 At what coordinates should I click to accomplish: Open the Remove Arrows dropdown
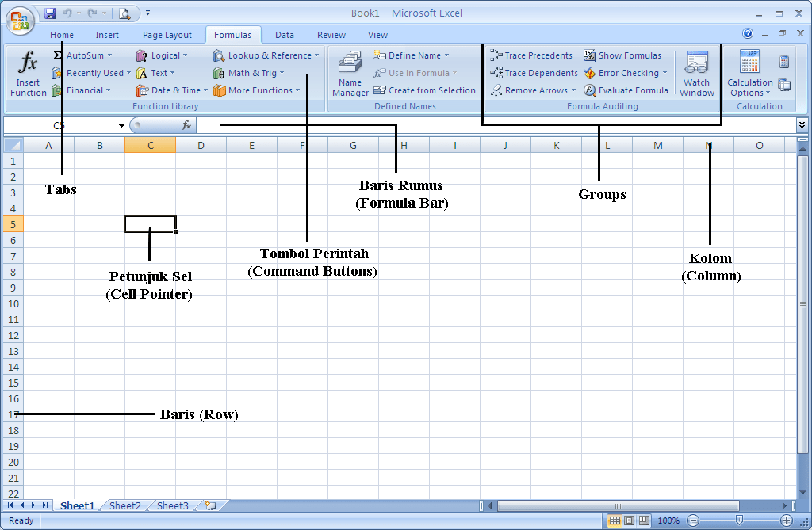coord(573,90)
